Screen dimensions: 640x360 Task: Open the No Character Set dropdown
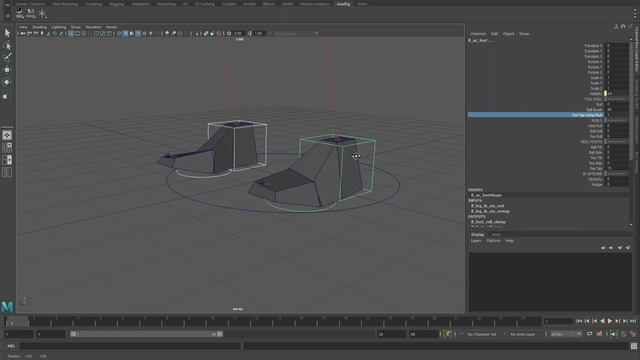(483, 334)
